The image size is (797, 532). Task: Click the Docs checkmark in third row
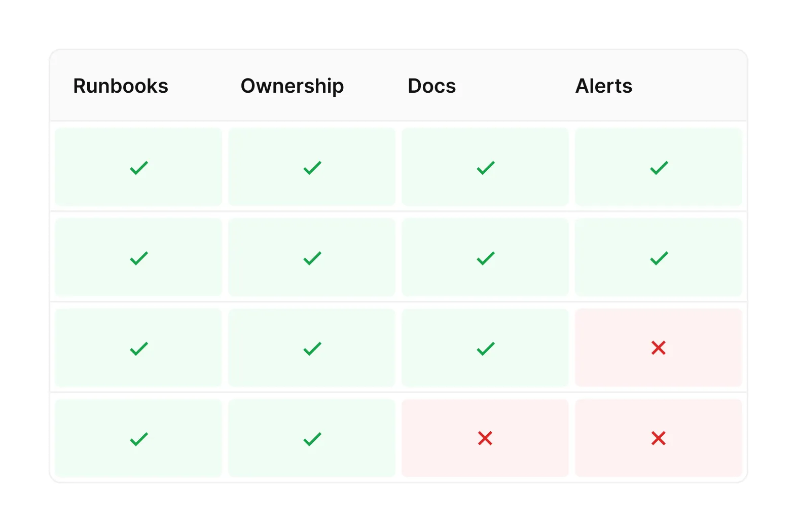486,349
